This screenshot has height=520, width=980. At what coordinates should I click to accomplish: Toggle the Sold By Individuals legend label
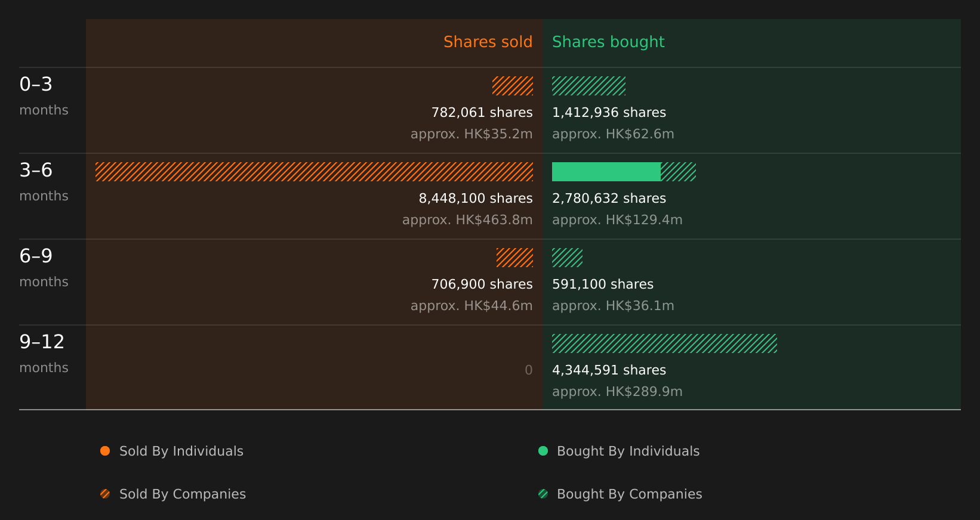coord(181,451)
